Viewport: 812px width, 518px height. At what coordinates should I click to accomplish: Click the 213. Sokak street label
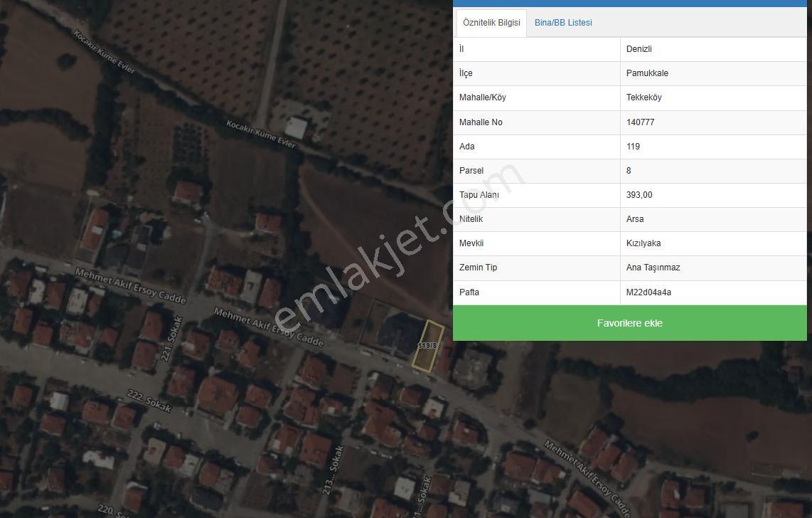tap(333, 470)
